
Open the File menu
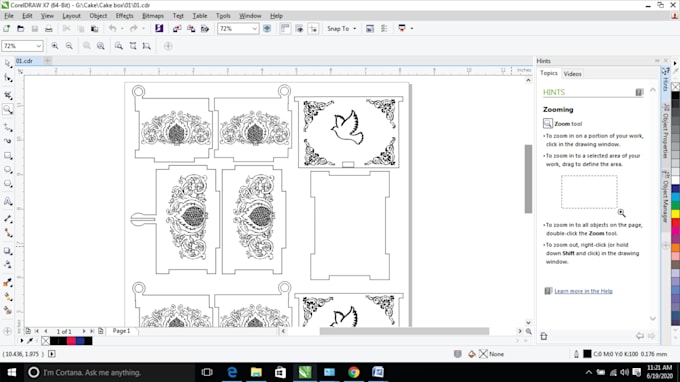pyautogui.click(x=9, y=16)
